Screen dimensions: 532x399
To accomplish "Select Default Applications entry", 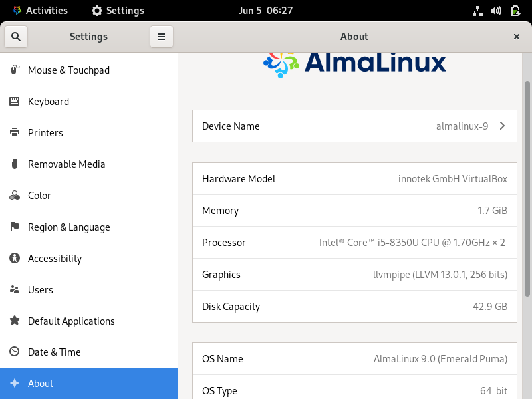I will (x=89, y=321).
